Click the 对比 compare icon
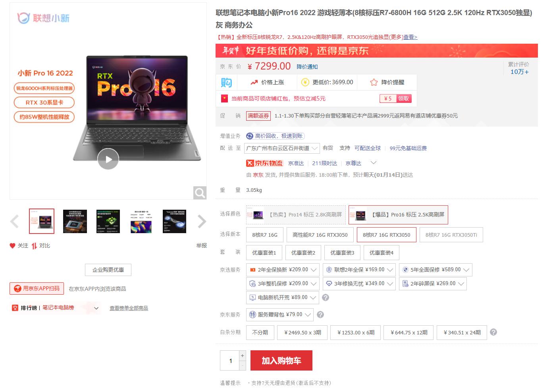Image resolution: width=553 pixels, height=392 pixels. 34,246
